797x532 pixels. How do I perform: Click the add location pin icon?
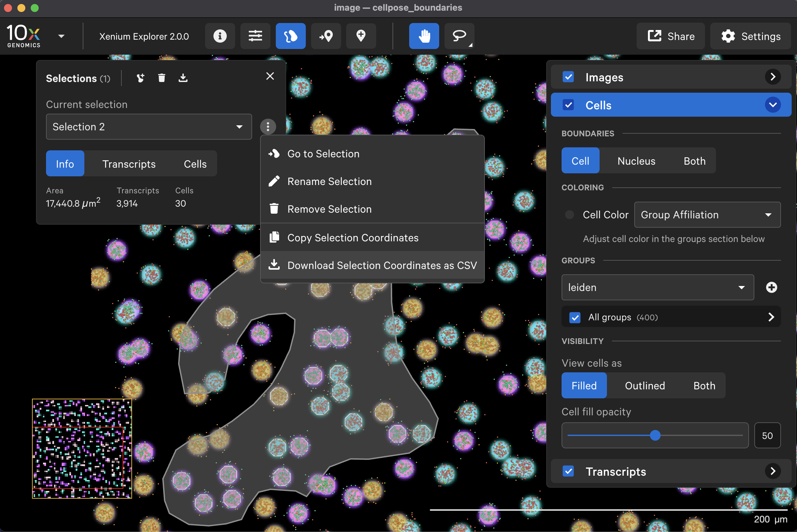click(x=361, y=36)
